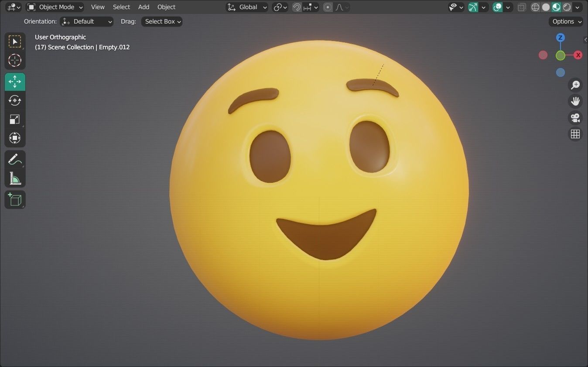This screenshot has height=367, width=588.
Task: Switch to Material Preview shading
Action: point(556,7)
